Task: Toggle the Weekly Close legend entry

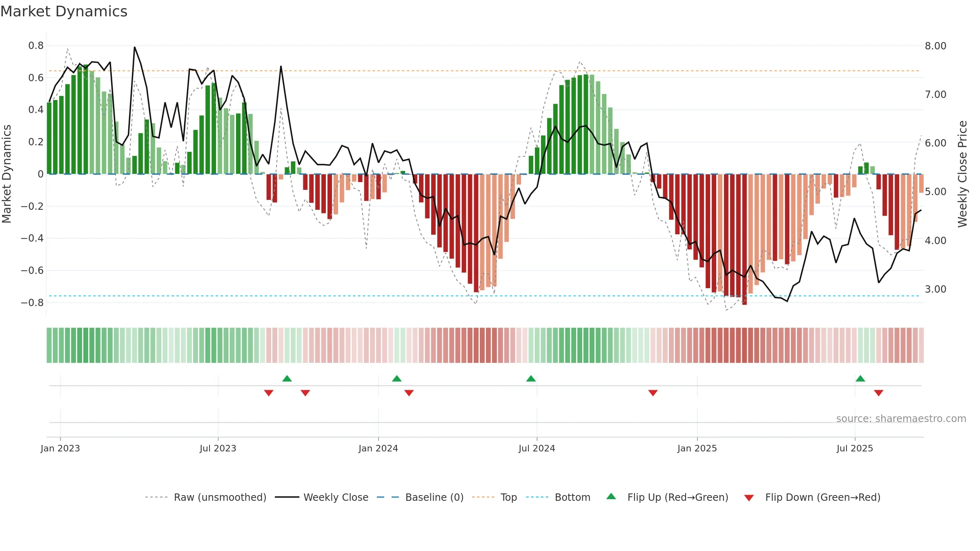Action: pos(322,497)
